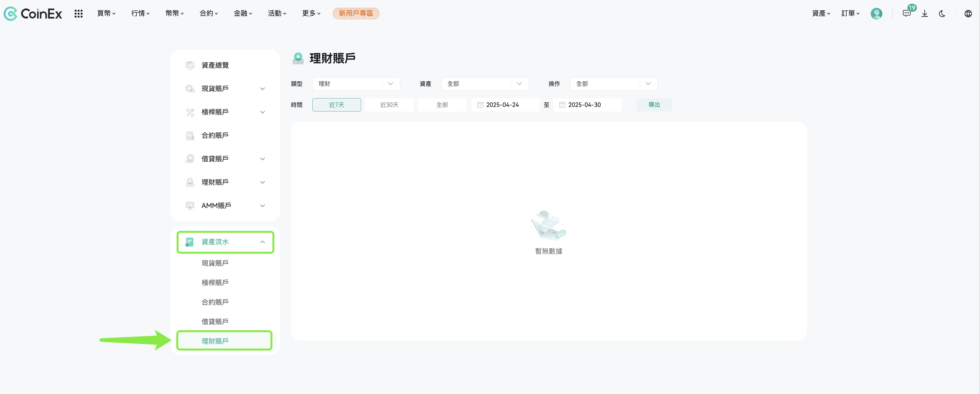Image resolution: width=980 pixels, height=394 pixels.
Task: Open 槓桿賬戶 under 資產流水
Action: pos(215,283)
